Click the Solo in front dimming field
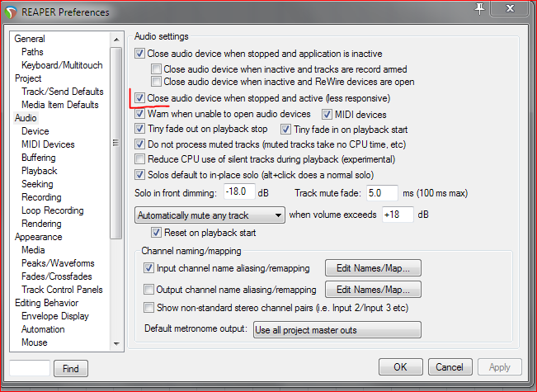The height and width of the screenshot is (392, 537). click(x=239, y=192)
